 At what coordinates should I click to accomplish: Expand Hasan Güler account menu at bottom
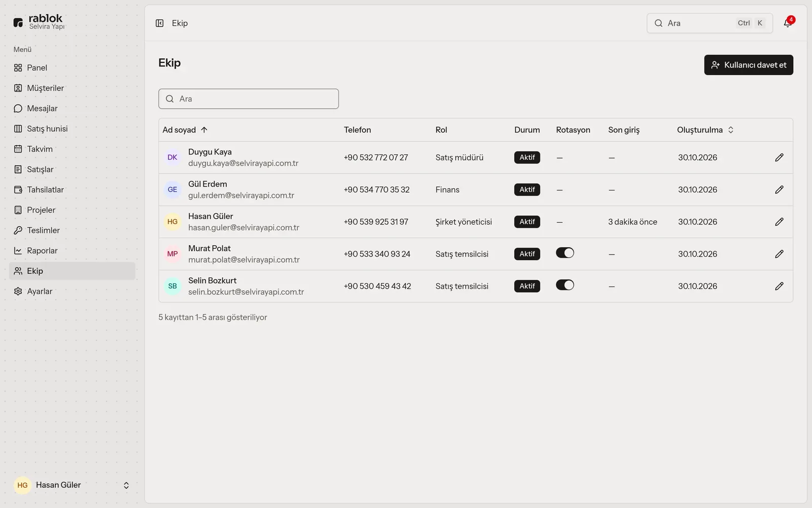72,485
